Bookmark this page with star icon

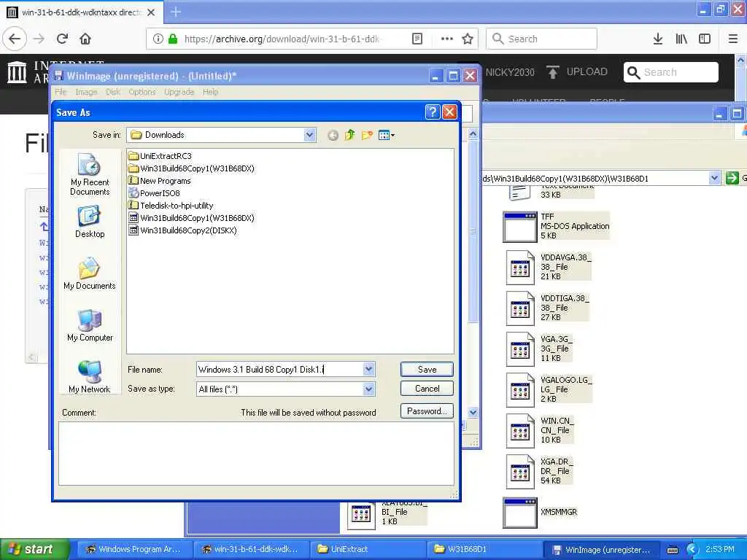click(x=468, y=39)
